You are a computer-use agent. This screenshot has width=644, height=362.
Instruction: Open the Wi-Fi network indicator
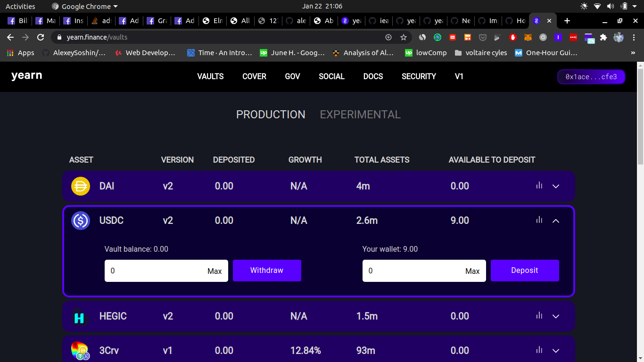[x=597, y=6]
